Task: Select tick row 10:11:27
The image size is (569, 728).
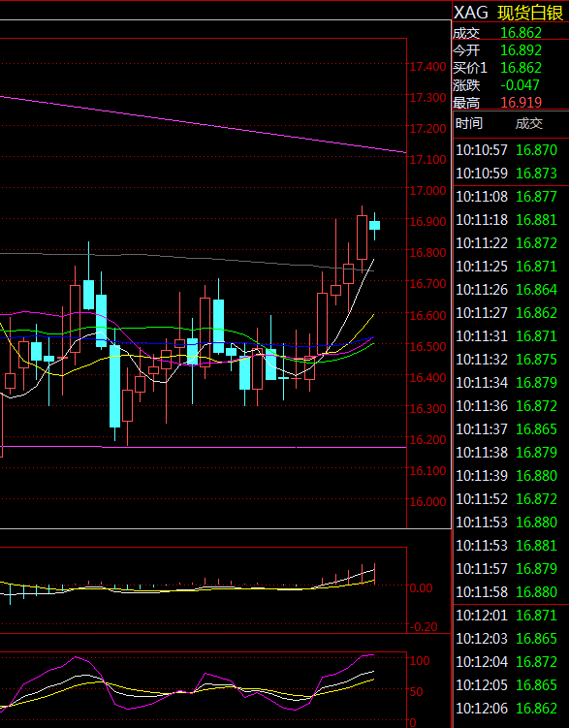Action: [511, 313]
